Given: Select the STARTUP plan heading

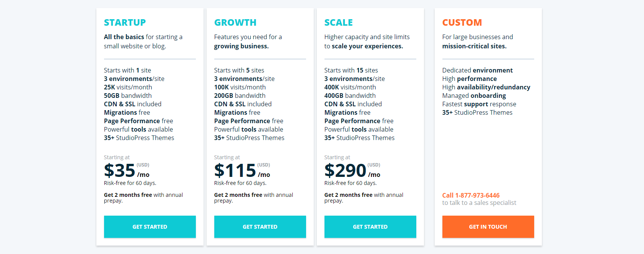Looking at the screenshot, I should 125,22.
